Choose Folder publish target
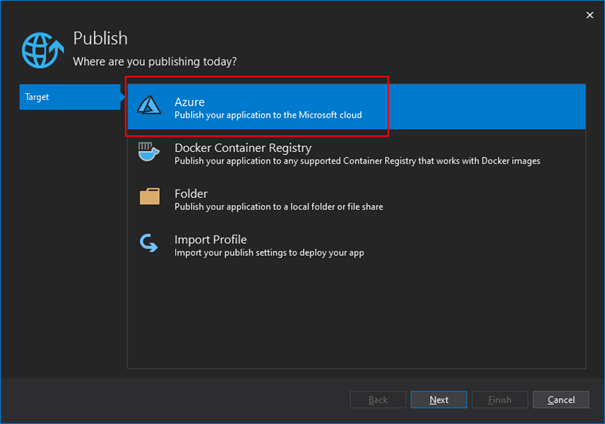 pos(356,199)
